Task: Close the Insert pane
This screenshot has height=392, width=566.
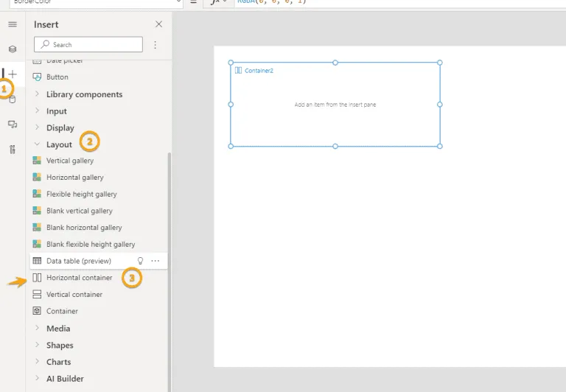Action: click(x=158, y=24)
